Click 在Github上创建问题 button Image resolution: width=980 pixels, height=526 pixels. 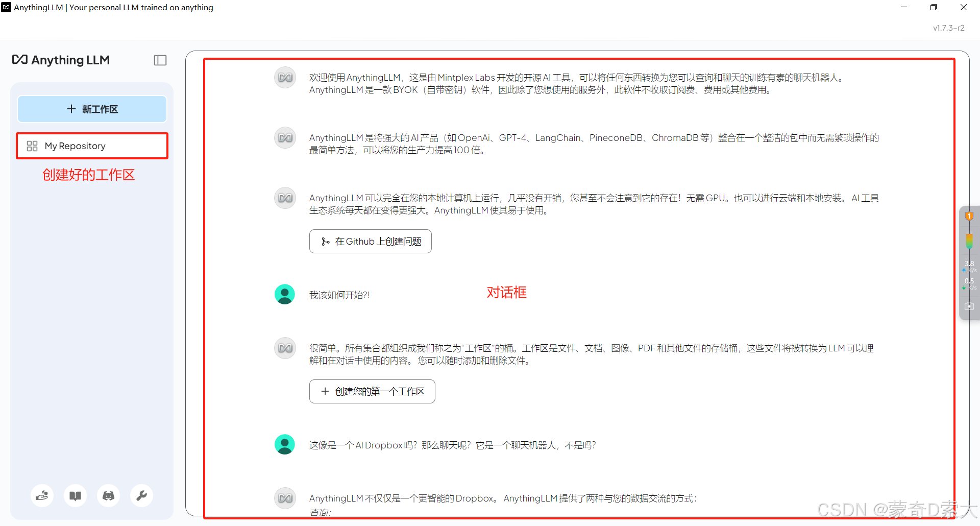(370, 241)
